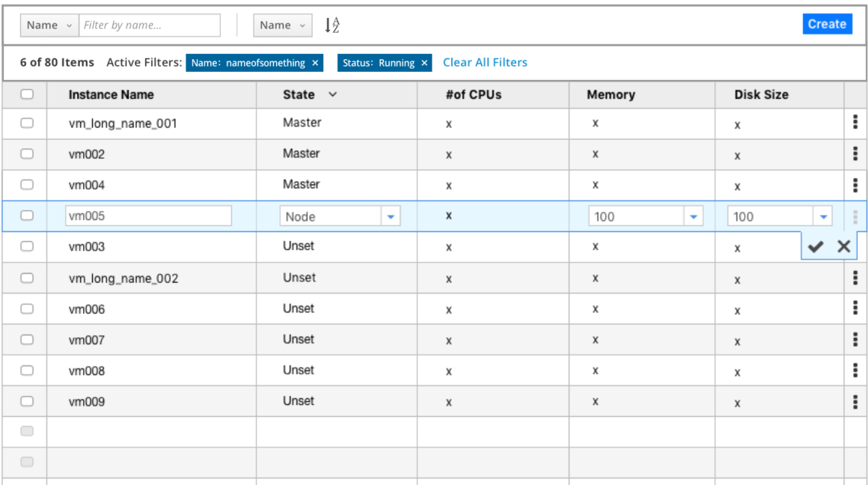The height and width of the screenshot is (485, 868).
Task: Check the box for vm004 row
Action: click(27, 185)
